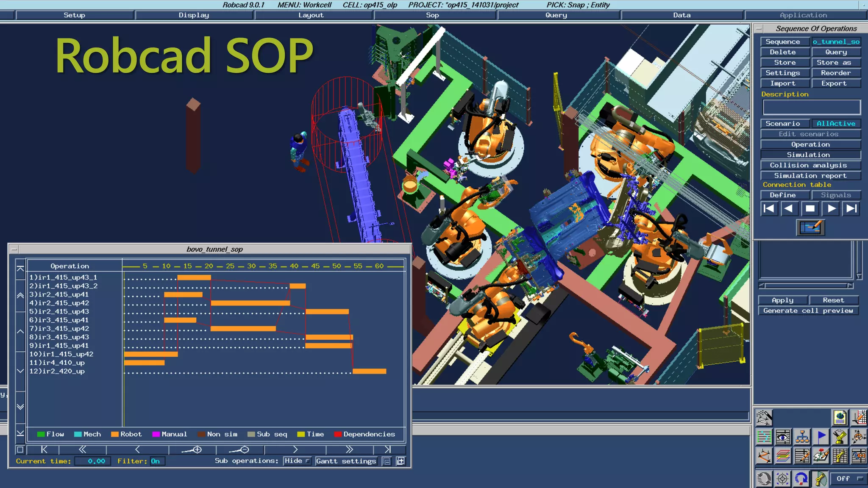The width and height of the screenshot is (868, 488).
Task: Open the robot arm table icon
Action: pos(840,456)
